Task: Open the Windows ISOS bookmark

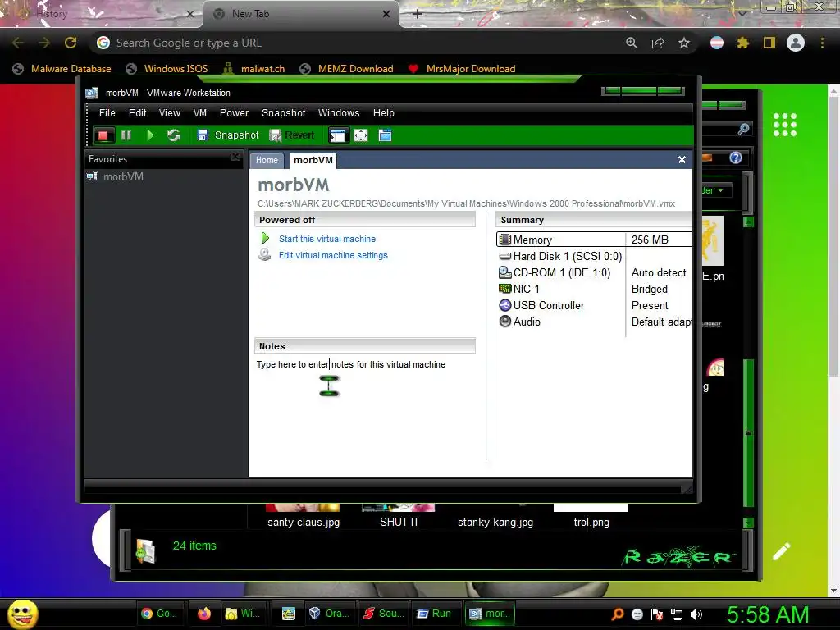Action: tap(167, 69)
